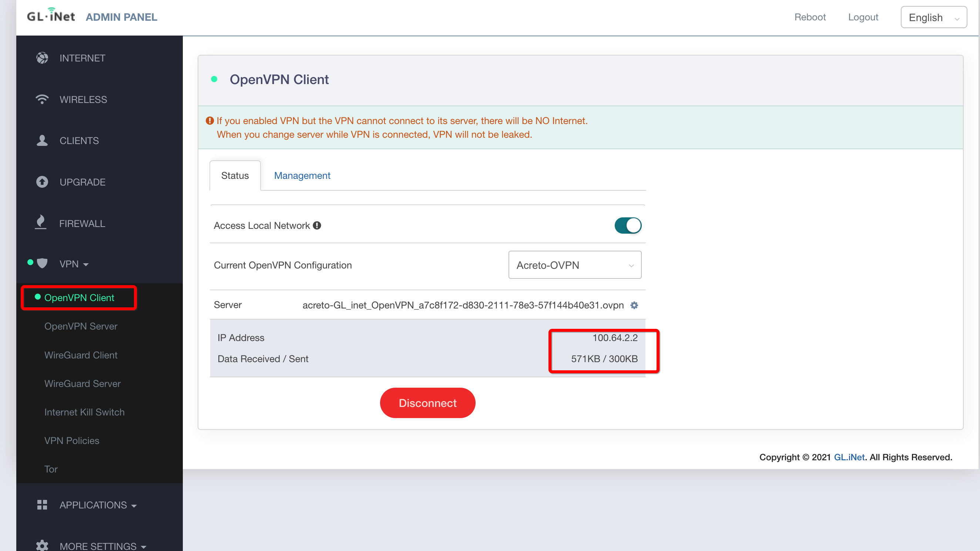Click the 571KB / 300KB data value
The height and width of the screenshot is (551, 980).
(x=604, y=358)
